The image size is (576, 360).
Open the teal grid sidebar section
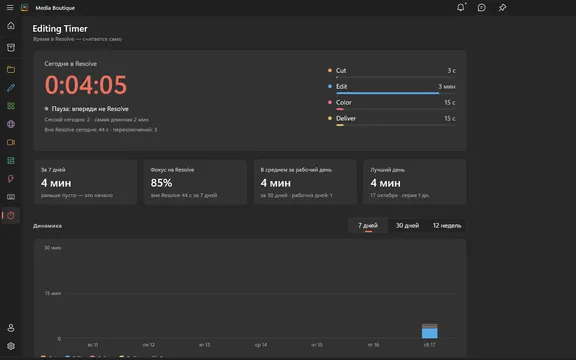click(11, 161)
